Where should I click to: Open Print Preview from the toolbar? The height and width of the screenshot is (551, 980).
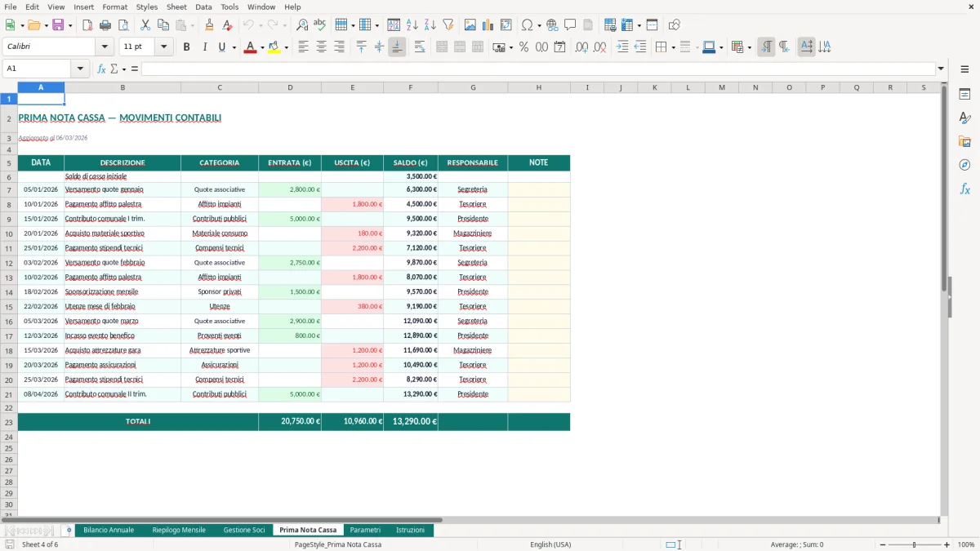click(x=122, y=25)
